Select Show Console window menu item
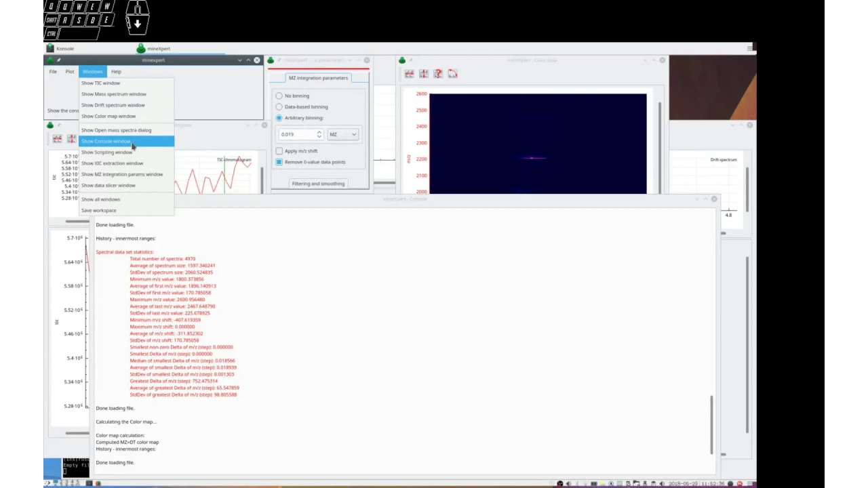The image size is (868, 488). point(126,141)
